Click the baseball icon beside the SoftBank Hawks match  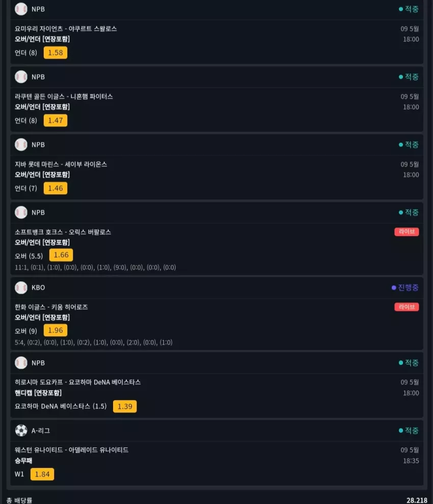coord(21,213)
